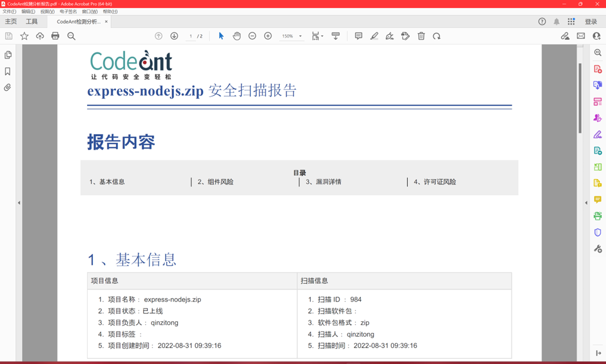Upload file to cloud icon
The height and width of the screenshot is (364, 606).
[x=40, y=36]
